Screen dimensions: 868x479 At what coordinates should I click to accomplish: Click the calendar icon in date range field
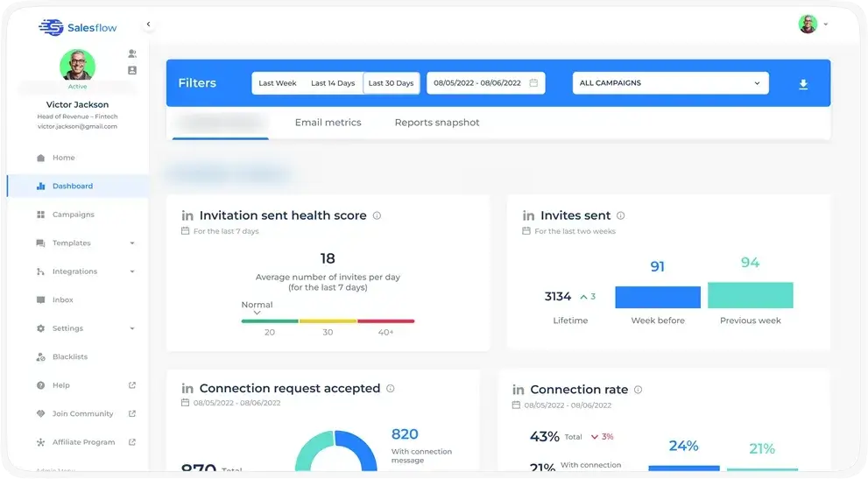(x=534, y=83)
